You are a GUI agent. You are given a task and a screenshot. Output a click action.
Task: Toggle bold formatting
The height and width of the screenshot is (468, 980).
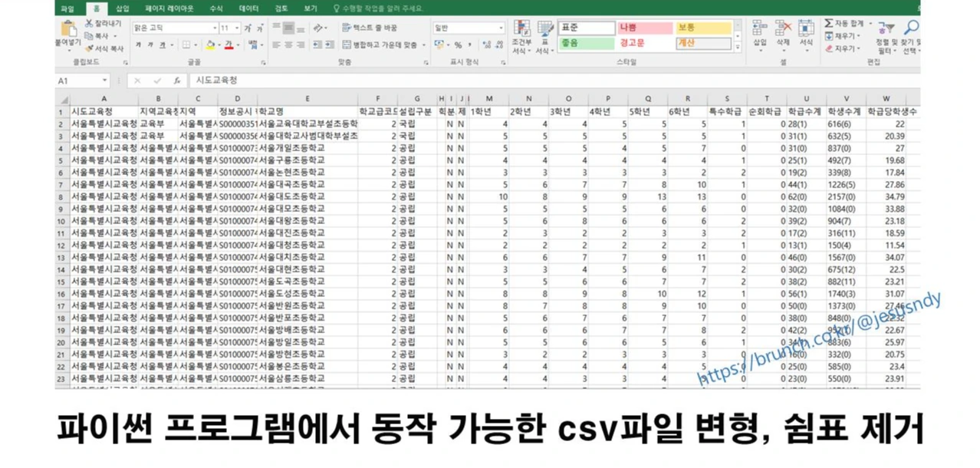tap(137, 45)
